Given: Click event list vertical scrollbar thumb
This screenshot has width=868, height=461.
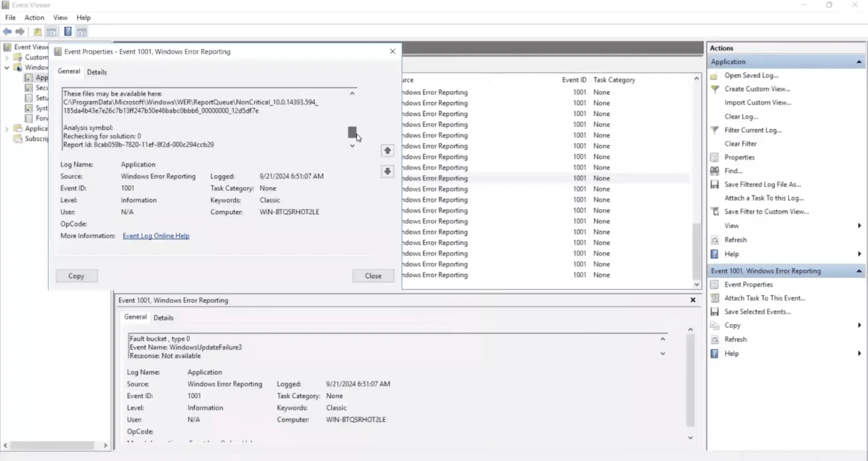Looking at the screenshot, I should point(697,251).
